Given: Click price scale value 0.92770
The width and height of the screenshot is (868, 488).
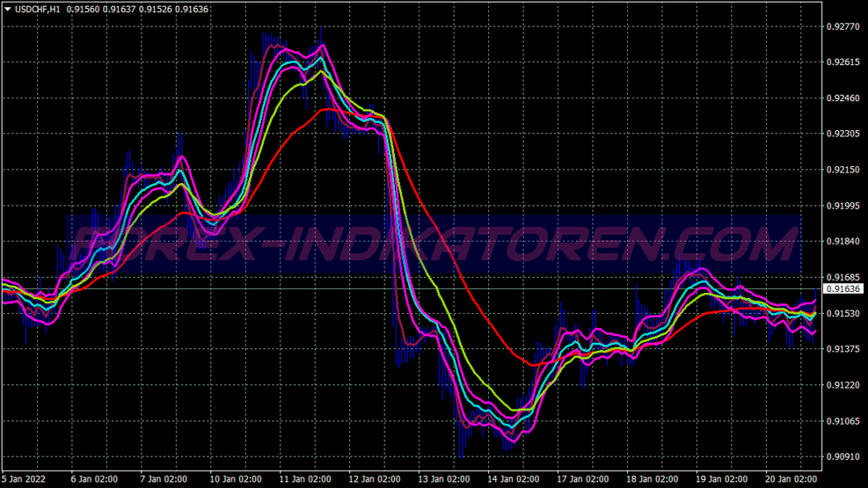Looking at the screenshot, I should point(843,26).
